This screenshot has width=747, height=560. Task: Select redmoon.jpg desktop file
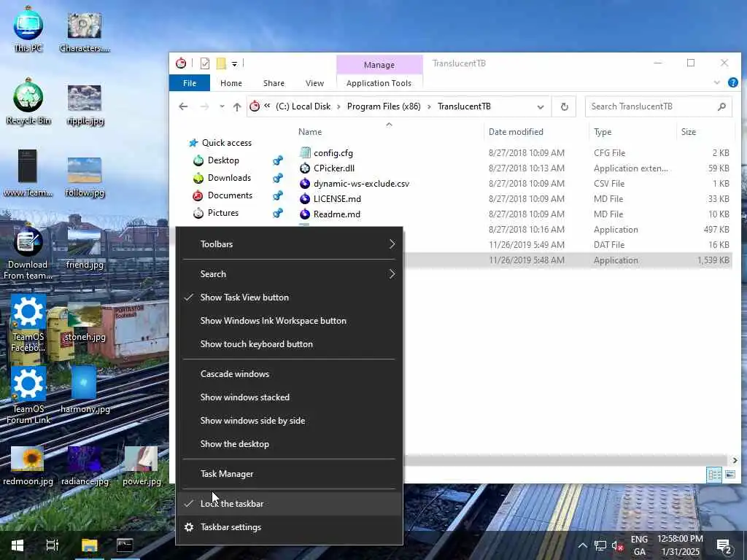[x=28, y=466]
